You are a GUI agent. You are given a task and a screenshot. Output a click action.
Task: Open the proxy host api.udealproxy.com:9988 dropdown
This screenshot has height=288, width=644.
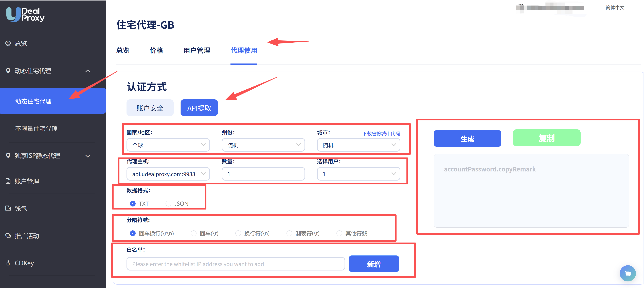click(168, 174)
